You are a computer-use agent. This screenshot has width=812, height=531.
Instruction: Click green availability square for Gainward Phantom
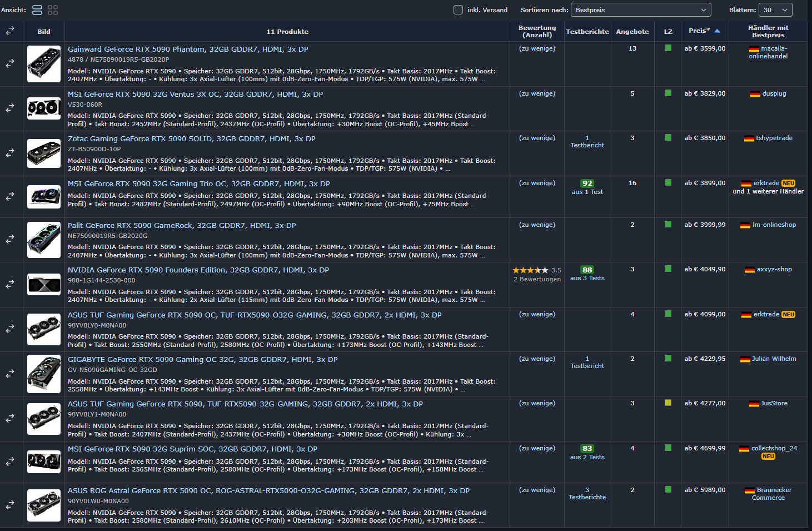[x=668, y=48]
